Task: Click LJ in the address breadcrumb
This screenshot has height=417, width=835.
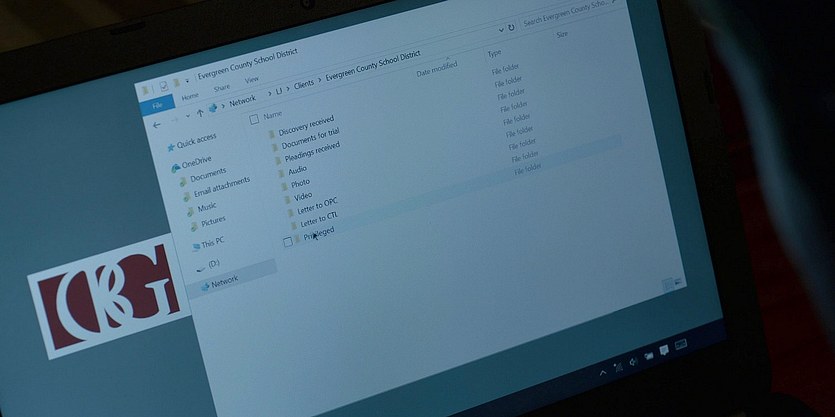Action: point(279,92)
